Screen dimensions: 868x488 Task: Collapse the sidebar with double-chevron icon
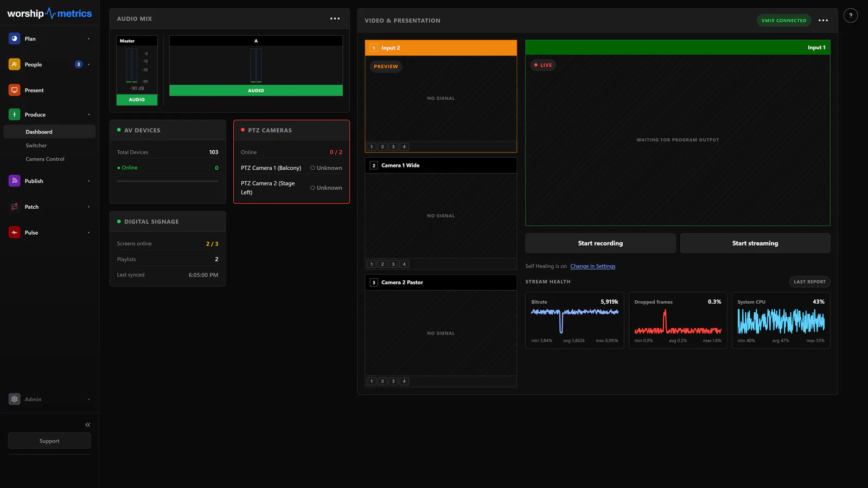88,425
